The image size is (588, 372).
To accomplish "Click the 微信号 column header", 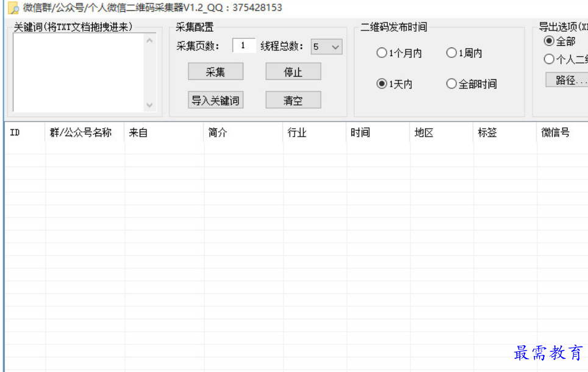I will (562, 132).
